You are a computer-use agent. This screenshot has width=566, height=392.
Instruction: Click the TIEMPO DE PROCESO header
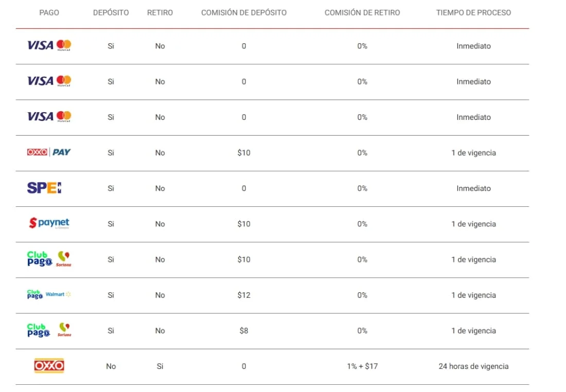473,12
